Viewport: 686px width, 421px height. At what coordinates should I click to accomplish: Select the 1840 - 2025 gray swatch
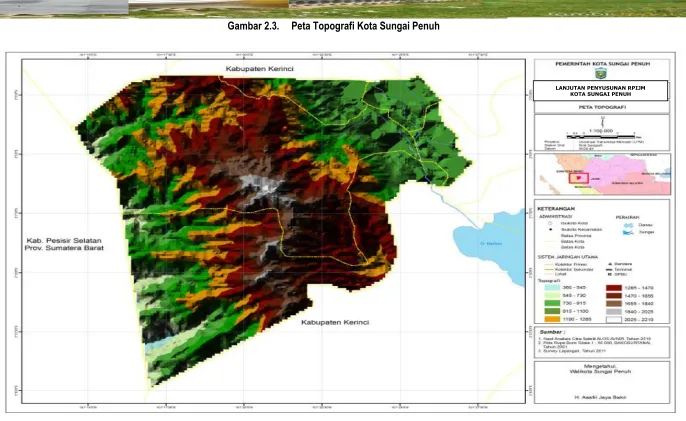point(614,312)
